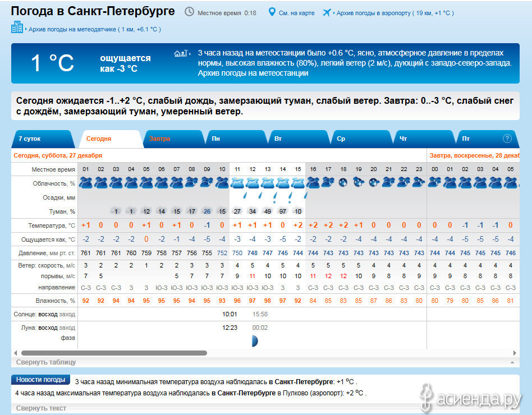
Task: Collapse table via 'Свернуть таблицу'
Action: [46, 362]
